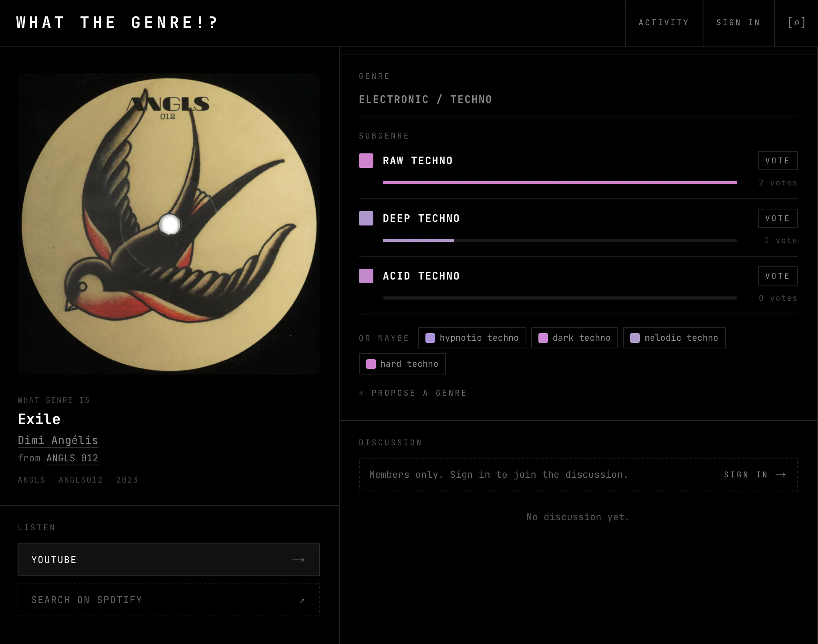Screen dimensions: 818x644
Task: Vote for Acid Techno
Action: pos(778,276)
